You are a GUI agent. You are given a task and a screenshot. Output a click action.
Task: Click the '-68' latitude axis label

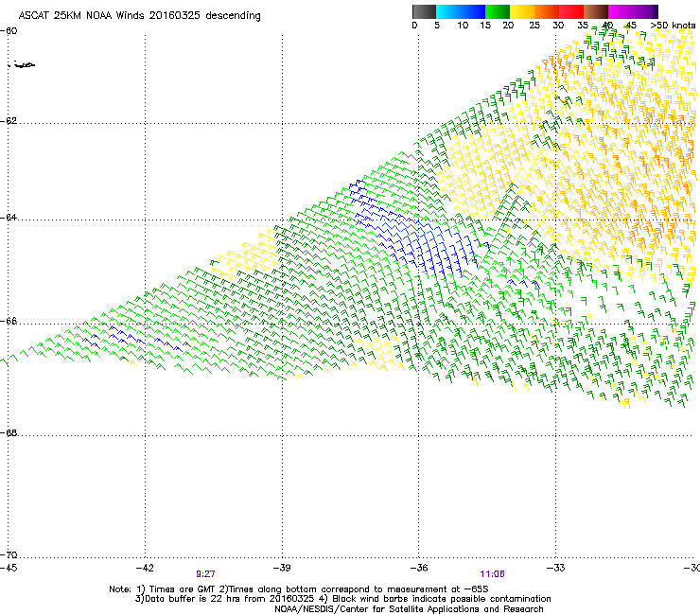(9, 433)
